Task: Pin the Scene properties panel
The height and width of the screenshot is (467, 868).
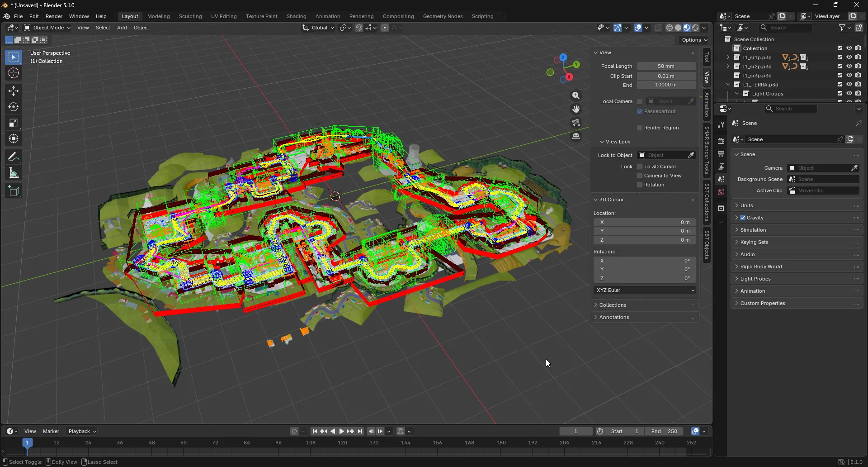Action: pos(859,123)
